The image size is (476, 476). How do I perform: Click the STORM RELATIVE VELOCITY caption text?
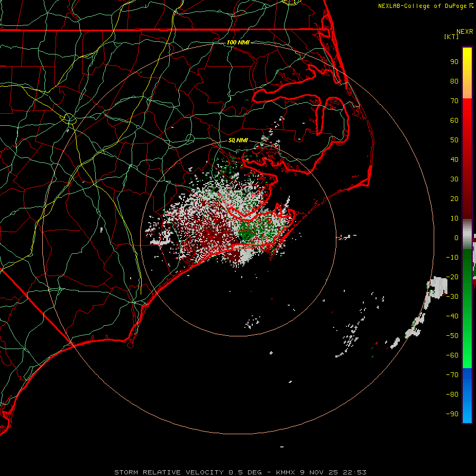coord(169,472)
